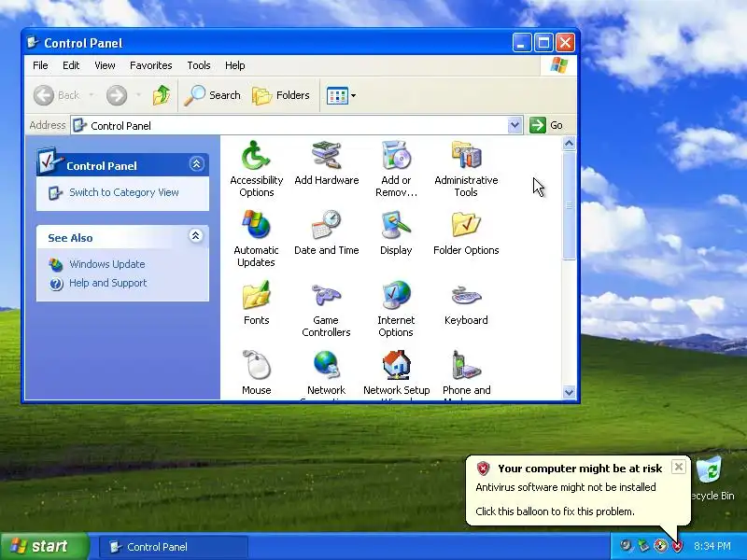Viewport: 747px width, 560px height.
Task: Click the red security shield tray icon
Action: pyautogui.click(x=677, y=546)
